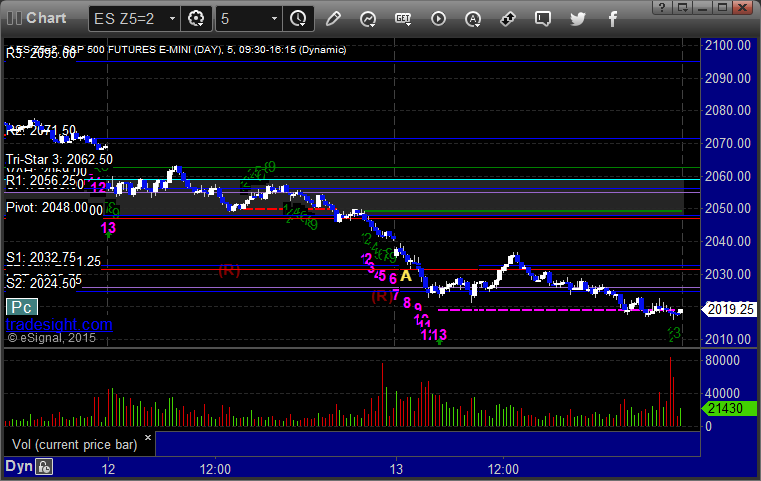Click the volume 21430 value marker
The image size is (761, 481).
point(729,408)
